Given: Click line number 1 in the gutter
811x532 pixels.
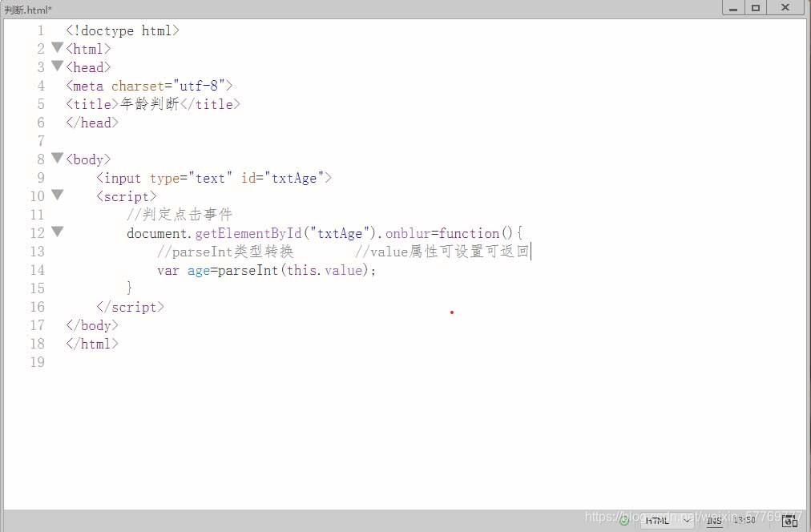Looking at the screenshot, I should click(40, 31).
